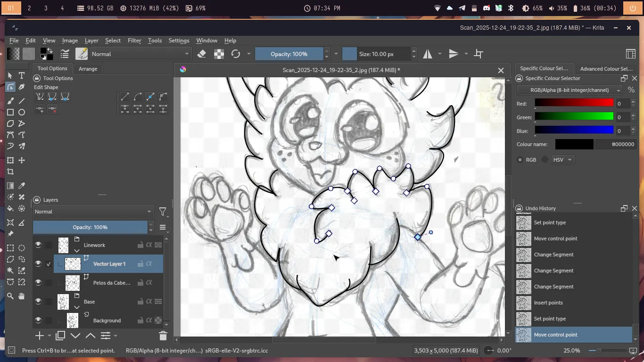Screen dimensions: 644x362
Task: Click the Red channel colour slider
Action: 574,103
